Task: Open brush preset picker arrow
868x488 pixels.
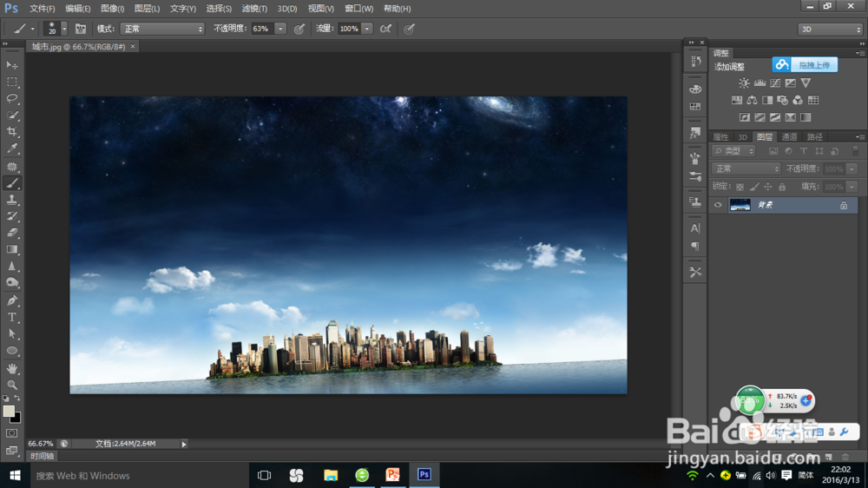Action: pyautogui.click(x=64, y=29)
